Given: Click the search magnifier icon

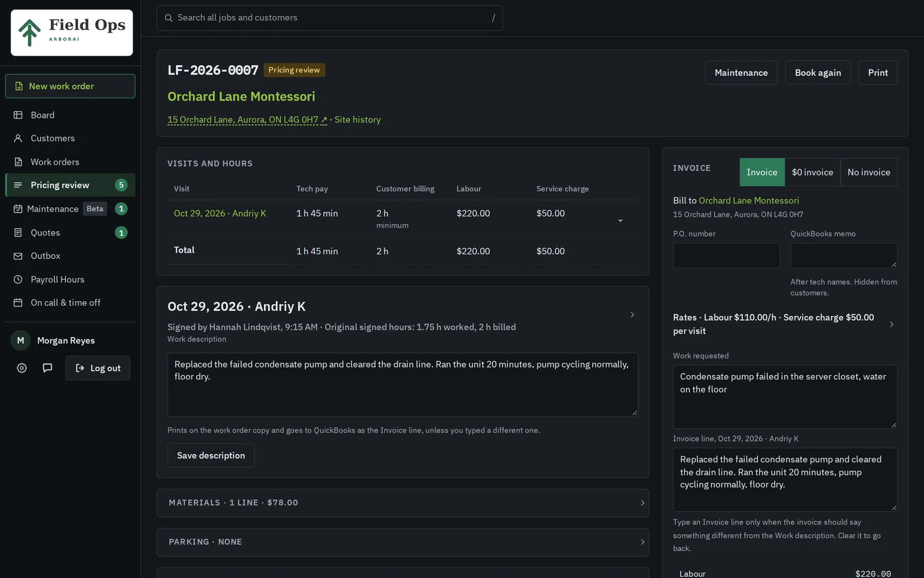Looking at the screenshot, I should 169,18.
